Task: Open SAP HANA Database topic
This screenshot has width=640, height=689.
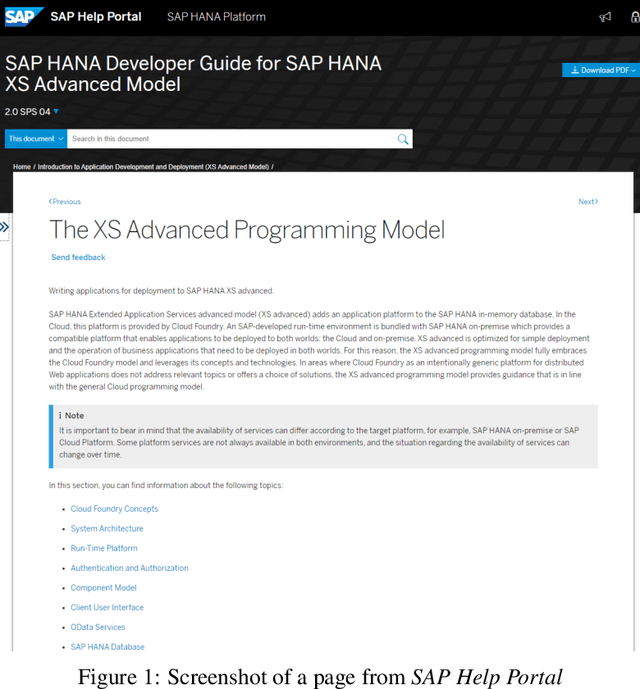Action: [108, 647]
